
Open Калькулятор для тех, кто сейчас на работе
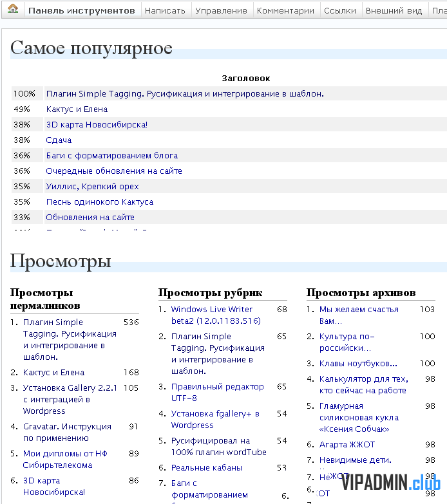click(364, 385)
